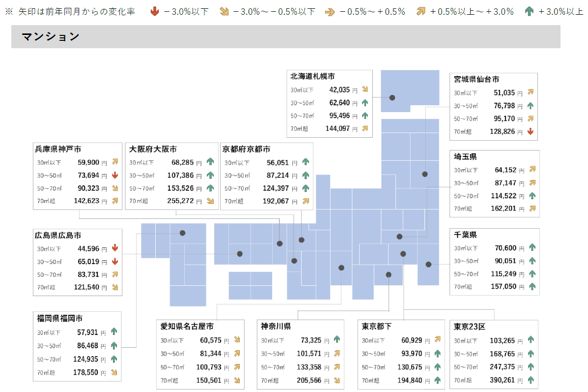Click the diagonal arrow for 名古屋市 70㎡超
The width and height of the screenshot is (588, 392).
point(236,380)
